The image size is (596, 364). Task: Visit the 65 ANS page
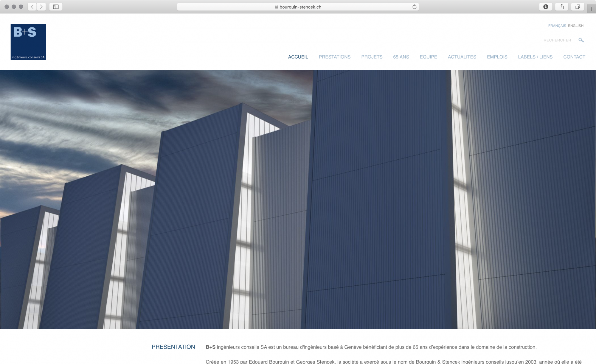pyautogui.click(x=401, y=57)
